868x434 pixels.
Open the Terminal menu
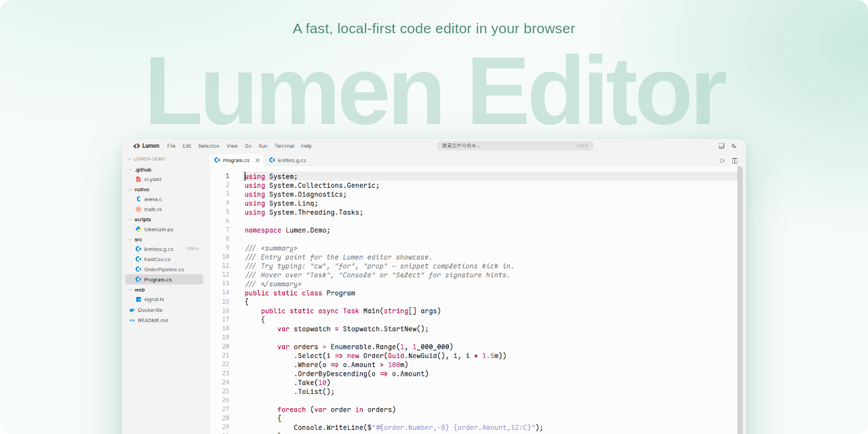[284, 146]
